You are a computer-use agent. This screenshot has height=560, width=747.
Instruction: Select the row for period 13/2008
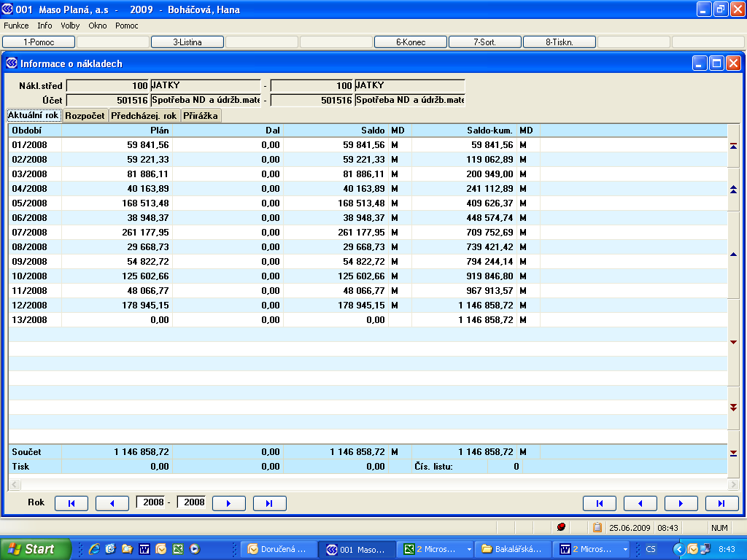coord(368,320)
